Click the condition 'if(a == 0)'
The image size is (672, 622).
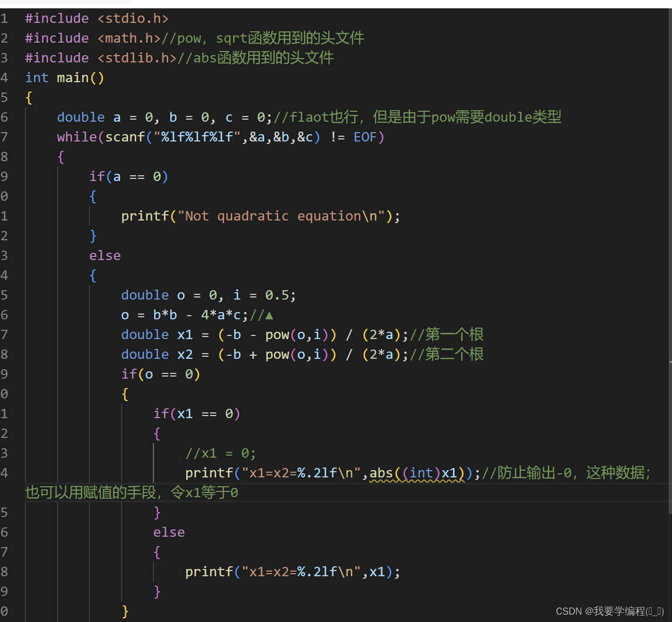click(129, 177)
